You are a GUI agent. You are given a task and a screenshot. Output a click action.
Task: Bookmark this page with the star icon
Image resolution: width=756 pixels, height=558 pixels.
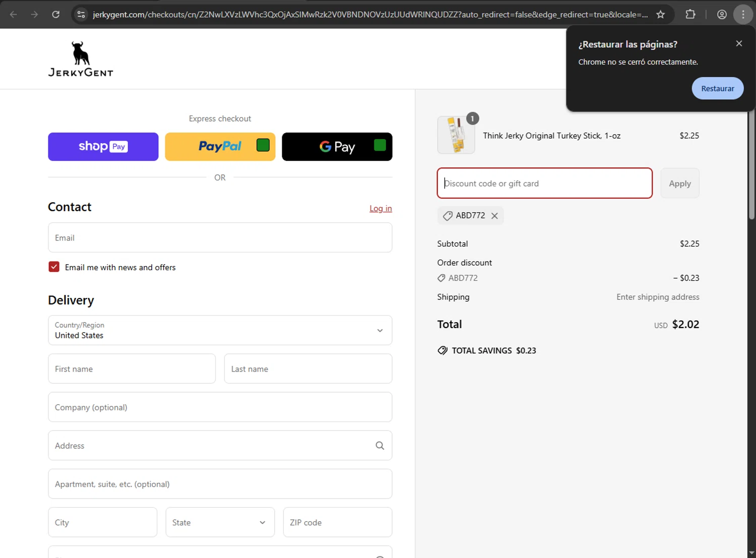coord(661,14)
